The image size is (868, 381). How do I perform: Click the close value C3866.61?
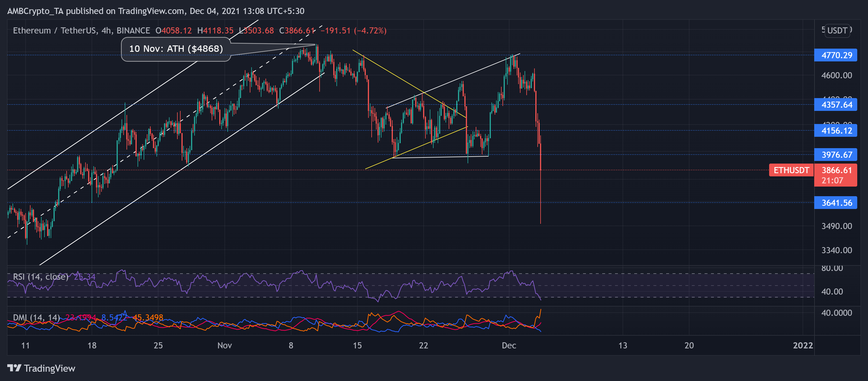pos(297,30)
